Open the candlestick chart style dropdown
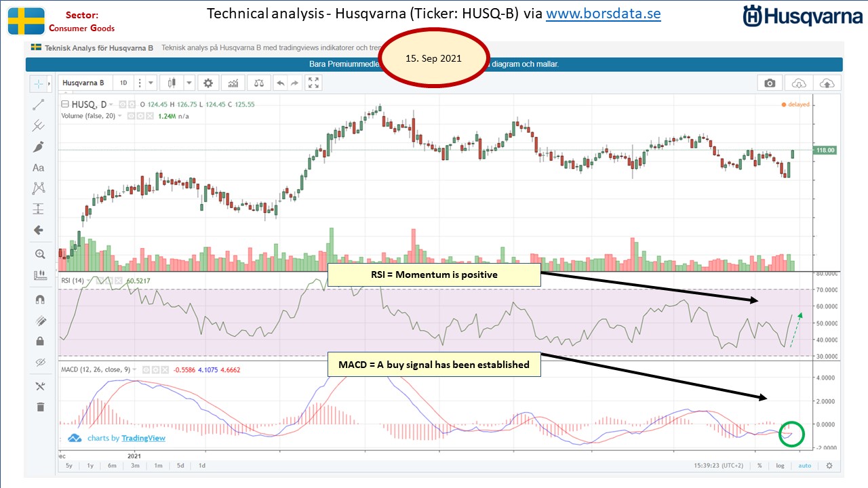 188,83
